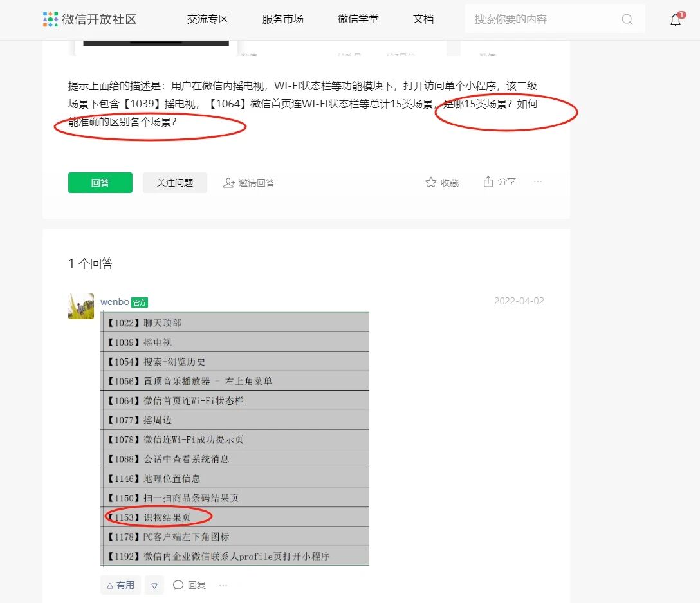This screenshot has width=700, height=603.
Task: Open the 交流专区 menu
Action: point(208,19)
